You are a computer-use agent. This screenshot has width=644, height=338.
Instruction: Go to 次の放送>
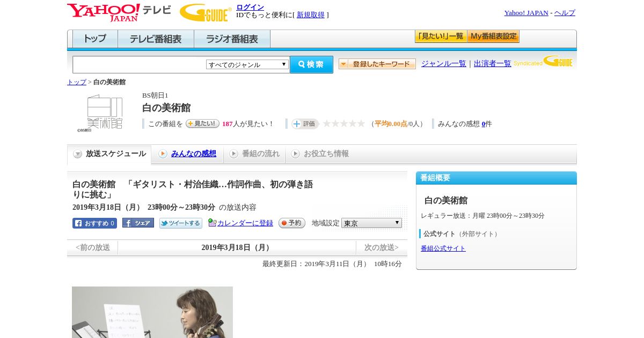click(x=382, y=248)
